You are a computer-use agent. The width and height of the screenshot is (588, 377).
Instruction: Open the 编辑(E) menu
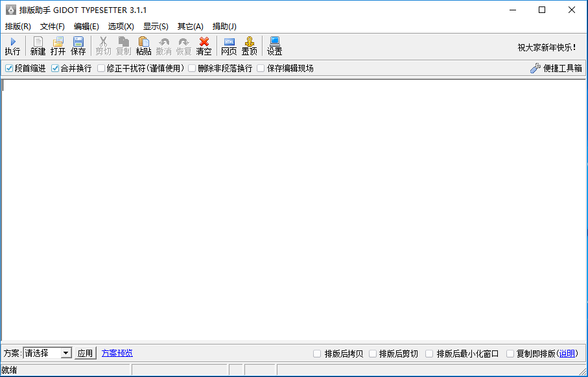(x=85, y=27)
